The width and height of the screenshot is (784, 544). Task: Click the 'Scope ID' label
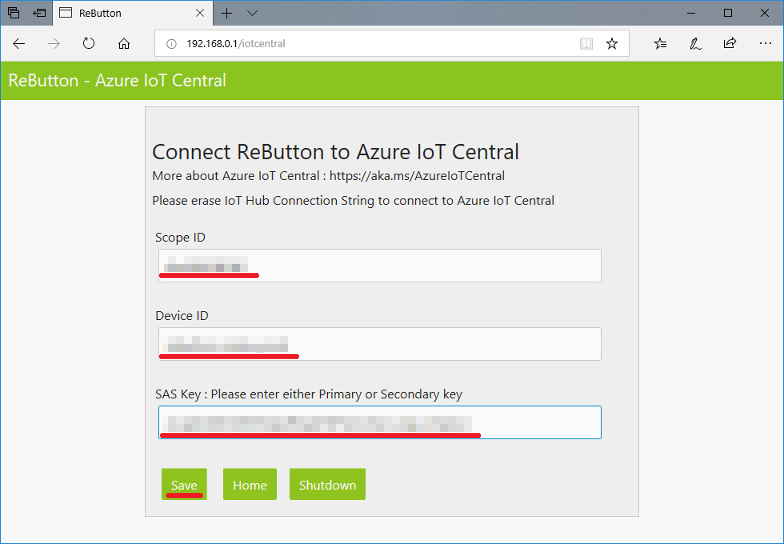coord(180,238)
